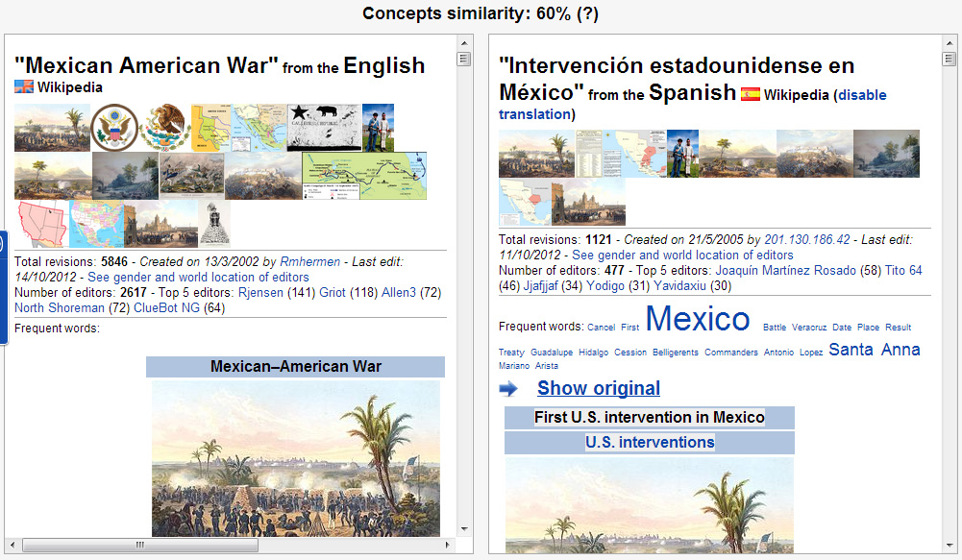This screenshot has width=962, height=560.
Task: Open the yellow territory map thumbnail in English panel
Action: [210, 128]
